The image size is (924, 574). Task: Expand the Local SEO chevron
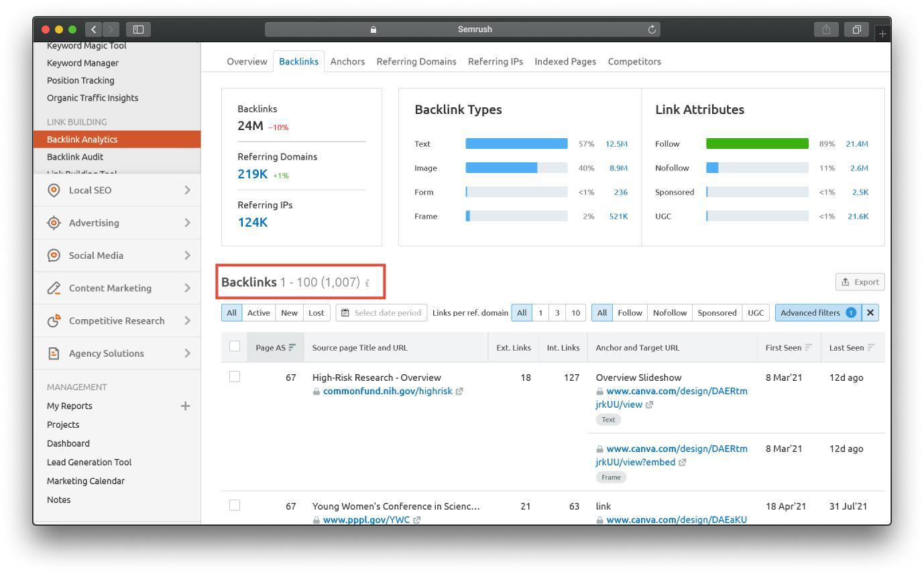point(187,190)
